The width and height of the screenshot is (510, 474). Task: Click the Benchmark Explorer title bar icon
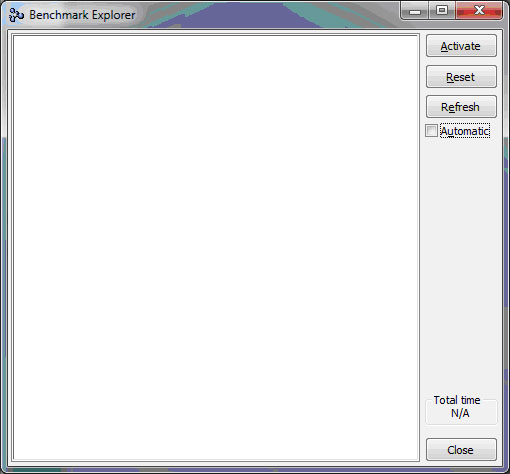(16, 15)
